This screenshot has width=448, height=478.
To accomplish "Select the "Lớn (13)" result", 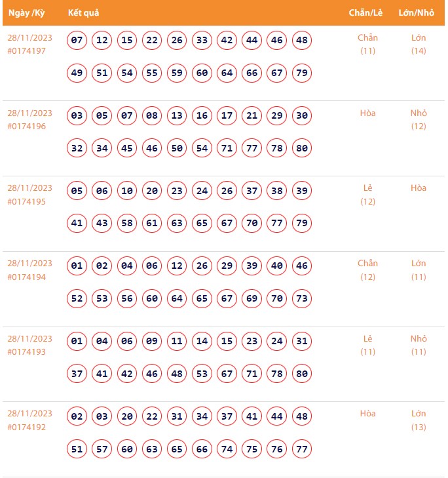I will click(x=419, y=420).
